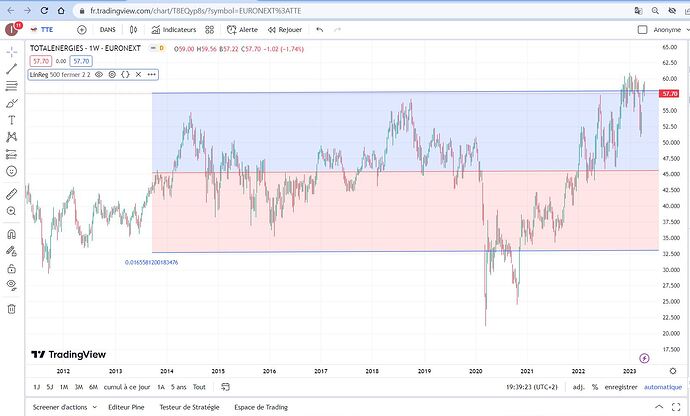Open the forecasting and measurement tools

coord(12,155)
